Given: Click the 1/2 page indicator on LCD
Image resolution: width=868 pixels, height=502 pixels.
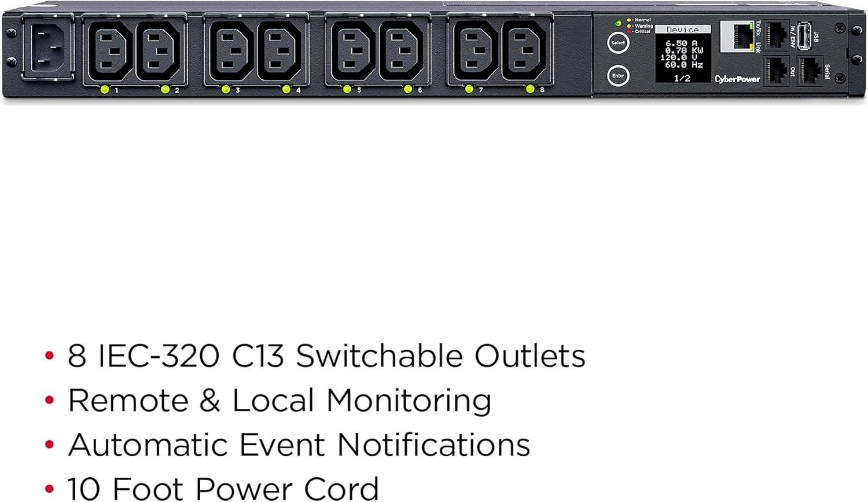Looking at the screenshot, I should coord(682,78).
